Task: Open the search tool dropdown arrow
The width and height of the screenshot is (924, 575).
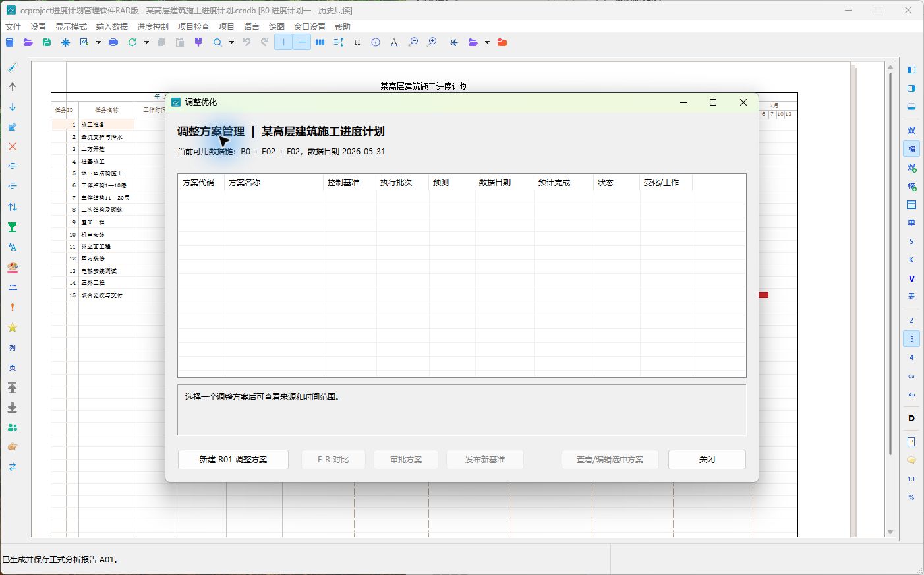Action: click(231, 42)
